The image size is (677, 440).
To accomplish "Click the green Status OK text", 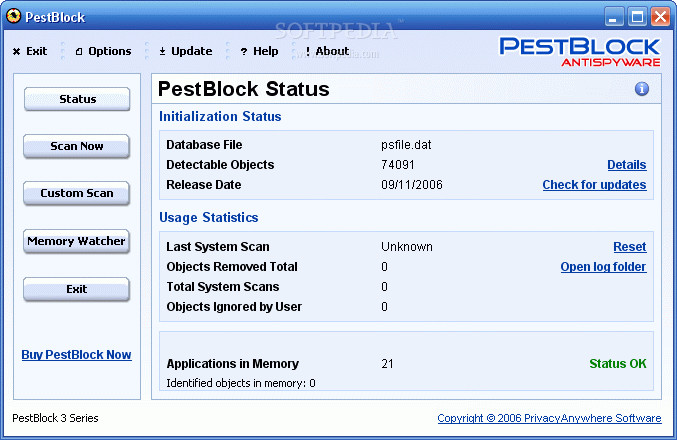I will (617, 364).
